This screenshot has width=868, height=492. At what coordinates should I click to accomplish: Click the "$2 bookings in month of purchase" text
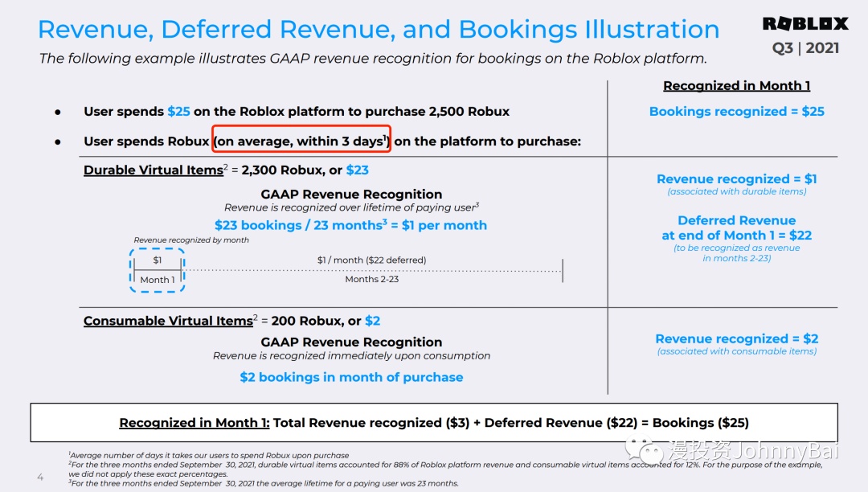pos(351,377)
